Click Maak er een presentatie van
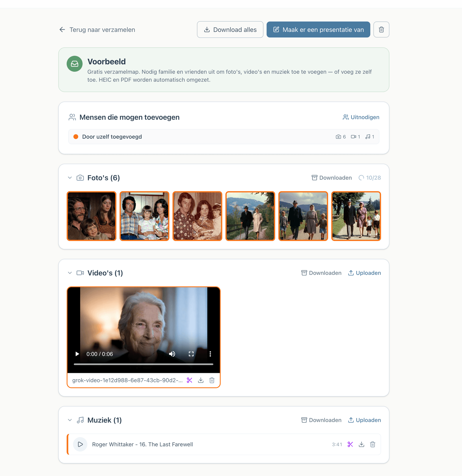This screenshot has width=462, height=476. 318,29
